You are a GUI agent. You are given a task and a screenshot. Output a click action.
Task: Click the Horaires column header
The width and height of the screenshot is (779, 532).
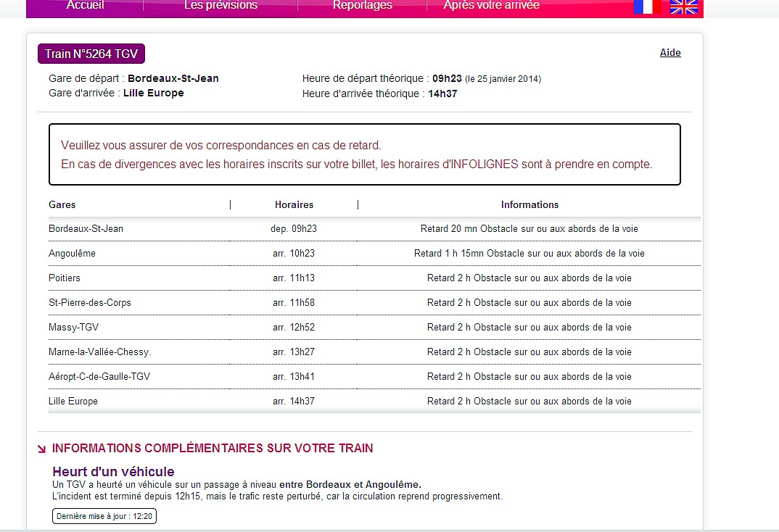pos(294,205)
